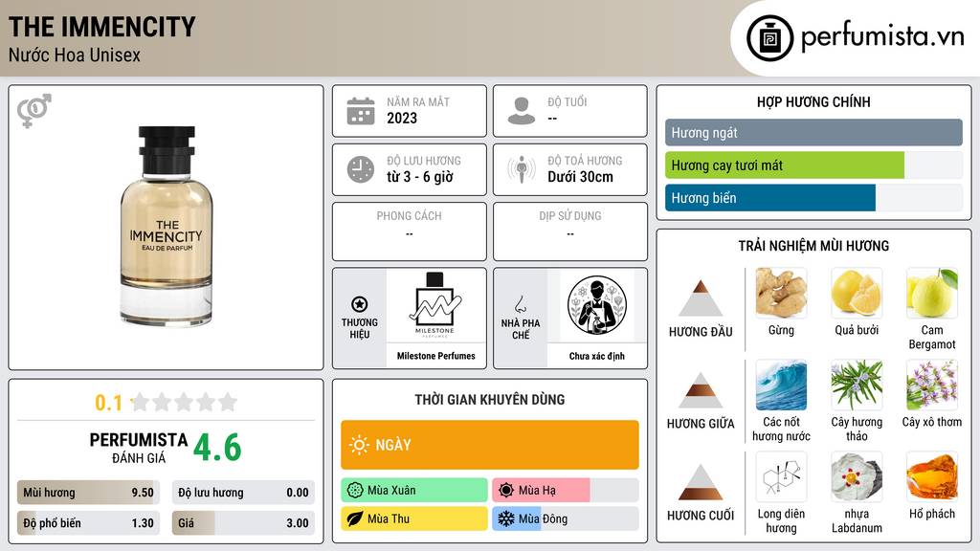980x551 pixels.
Task: Click the THE IMMENCITY title
Action: 101,27
